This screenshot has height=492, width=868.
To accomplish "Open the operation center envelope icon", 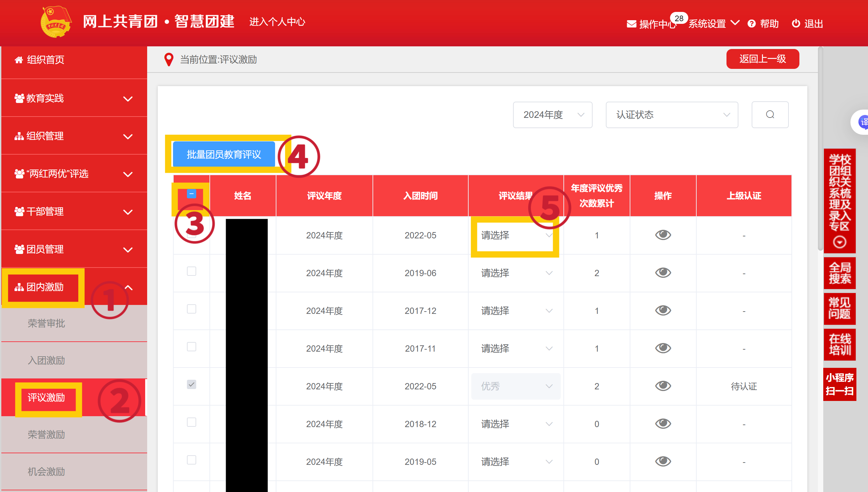I will 631,24.
